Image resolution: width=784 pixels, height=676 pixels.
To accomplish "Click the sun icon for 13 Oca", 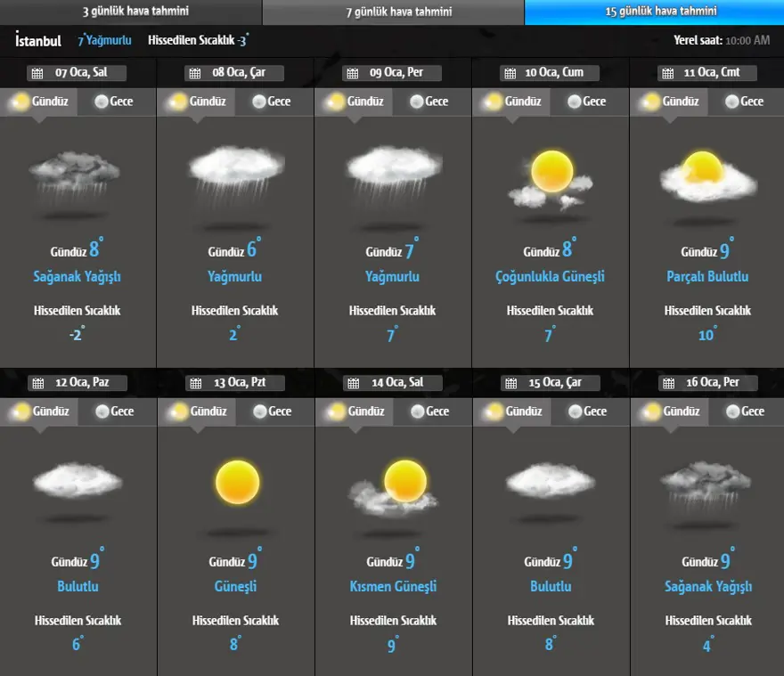I will pos(236,483).
